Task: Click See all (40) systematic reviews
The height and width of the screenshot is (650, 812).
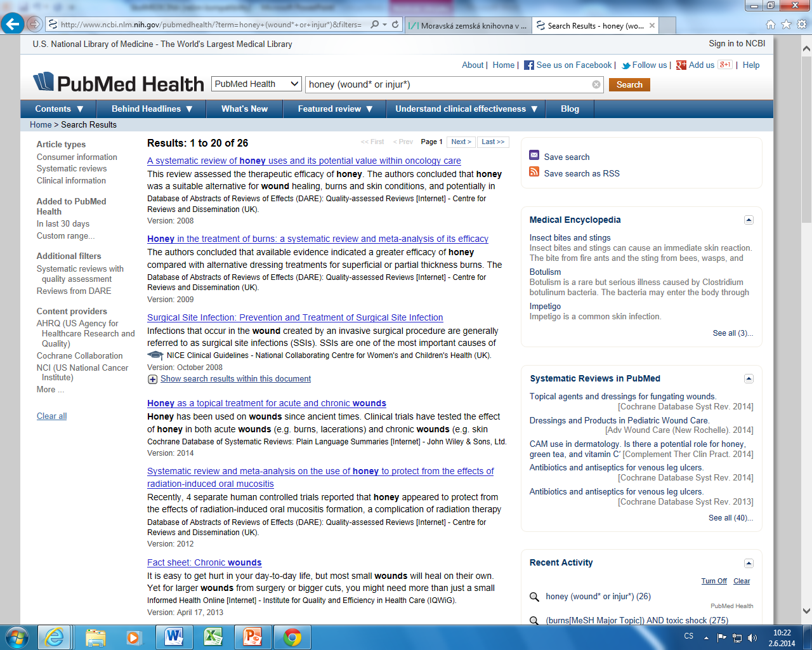Action: tap(731, 518)
